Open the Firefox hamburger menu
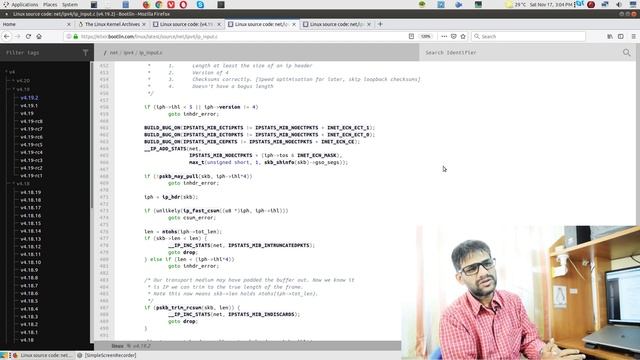Viewport: 640px width, 360px height. coord(633,36)
